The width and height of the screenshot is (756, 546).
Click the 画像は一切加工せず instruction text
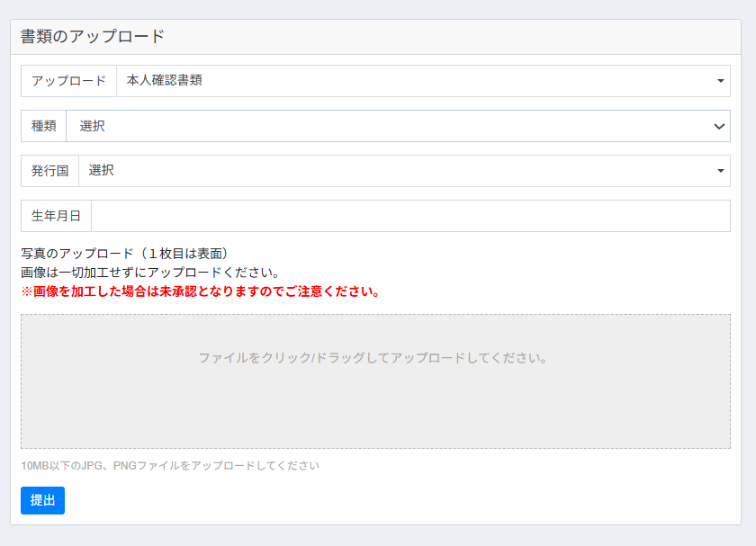click(151, 273)
